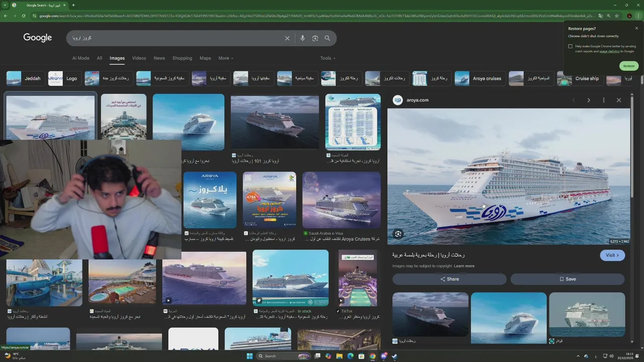Open Microsoft Edge from the taskbar
644x362 pixels.
[x=351, y=356]
